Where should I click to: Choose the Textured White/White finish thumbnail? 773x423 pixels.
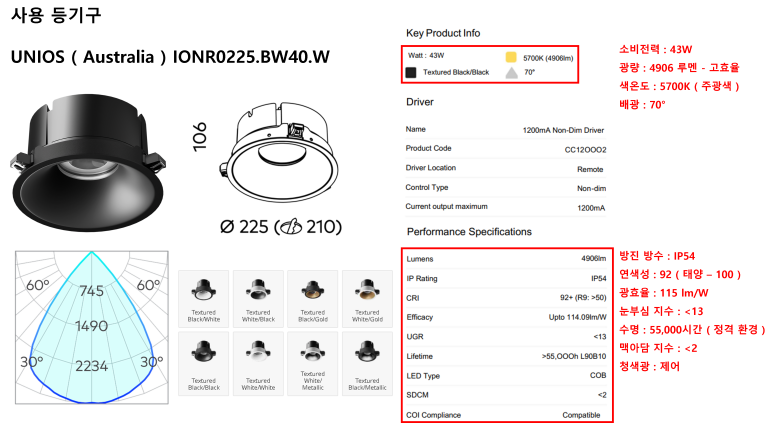[258, 364]
